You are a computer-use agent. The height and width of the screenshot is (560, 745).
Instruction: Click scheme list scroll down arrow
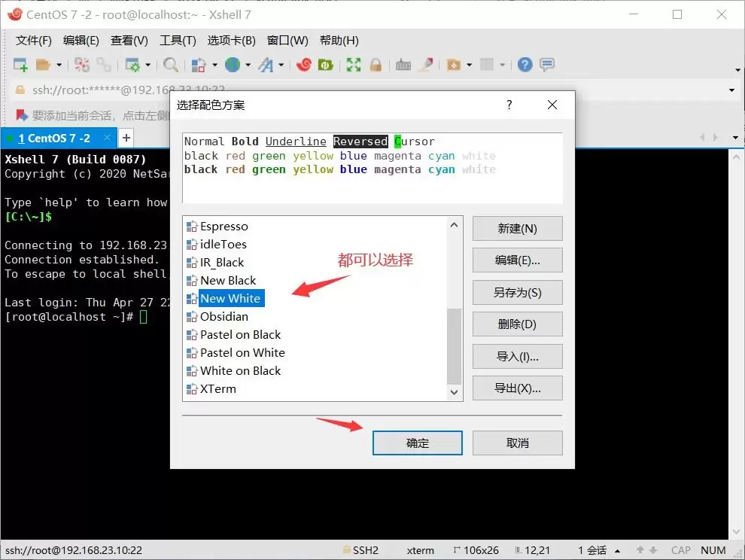click(455, 392)
